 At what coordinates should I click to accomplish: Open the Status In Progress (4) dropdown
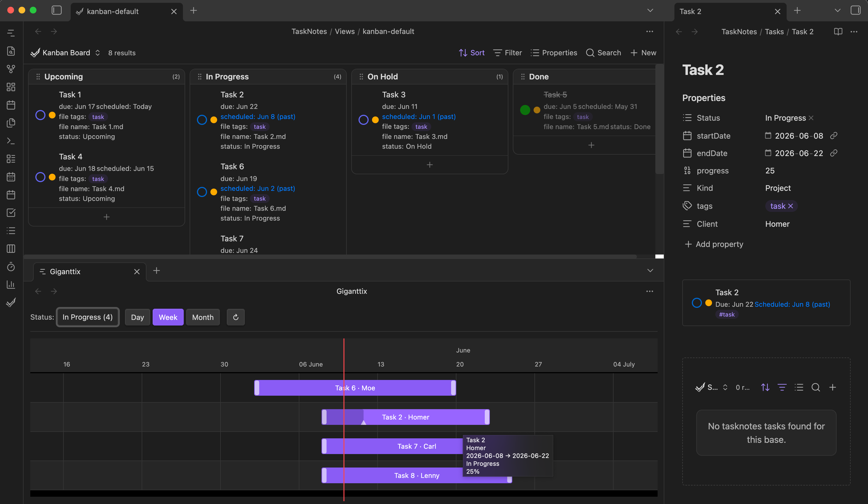coord(88,317)
